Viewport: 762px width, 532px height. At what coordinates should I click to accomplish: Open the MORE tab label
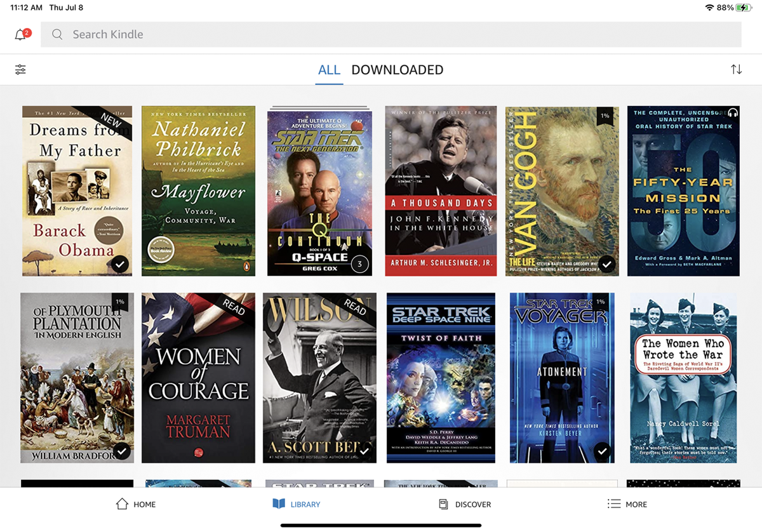click(x=636, y=505)
